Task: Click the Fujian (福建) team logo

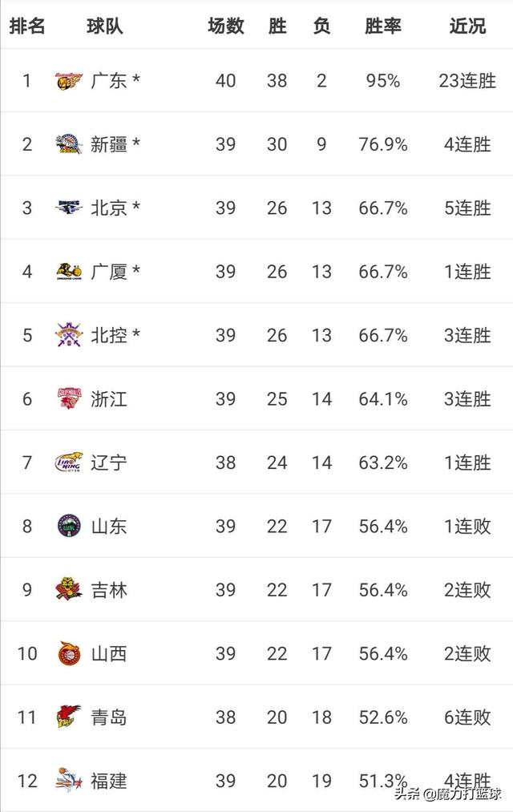Action: pyautogui.click(x=69, y=780)
